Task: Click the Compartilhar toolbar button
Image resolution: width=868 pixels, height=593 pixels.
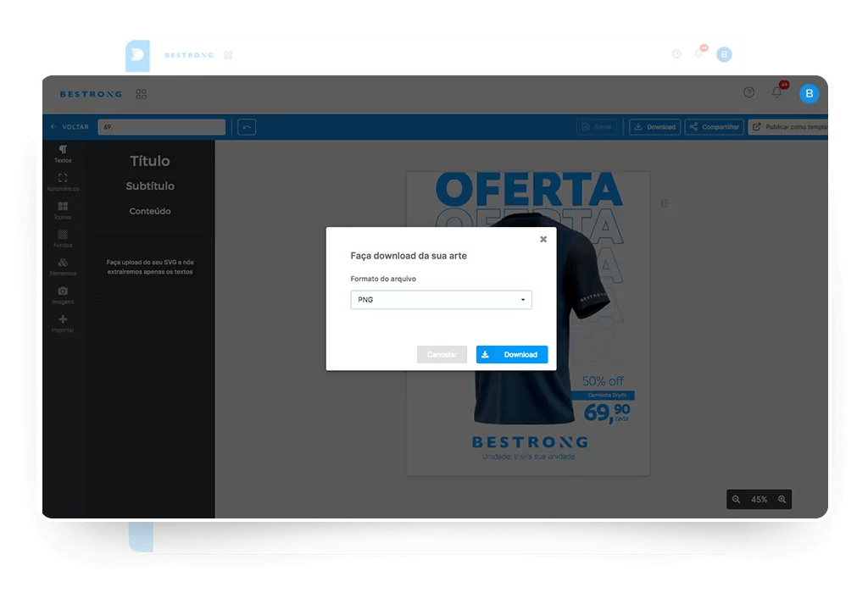Action: click(x=714, y=127)
